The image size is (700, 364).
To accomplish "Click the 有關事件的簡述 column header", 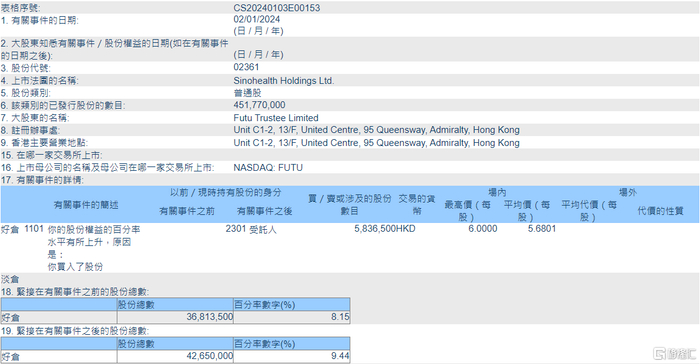I will [x=86, y=205].
